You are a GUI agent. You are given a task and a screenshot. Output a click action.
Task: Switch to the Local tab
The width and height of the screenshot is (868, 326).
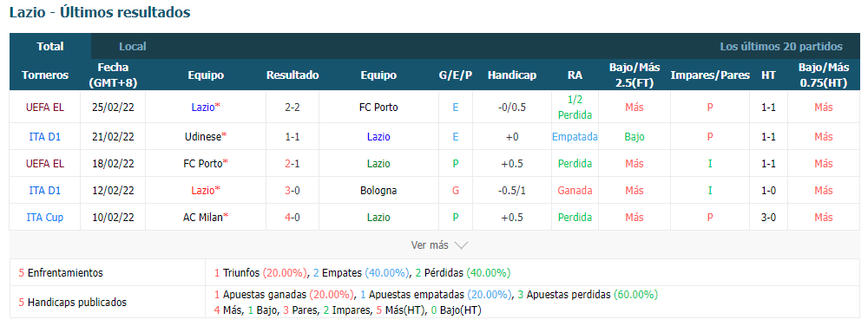[x=133, y=47]
